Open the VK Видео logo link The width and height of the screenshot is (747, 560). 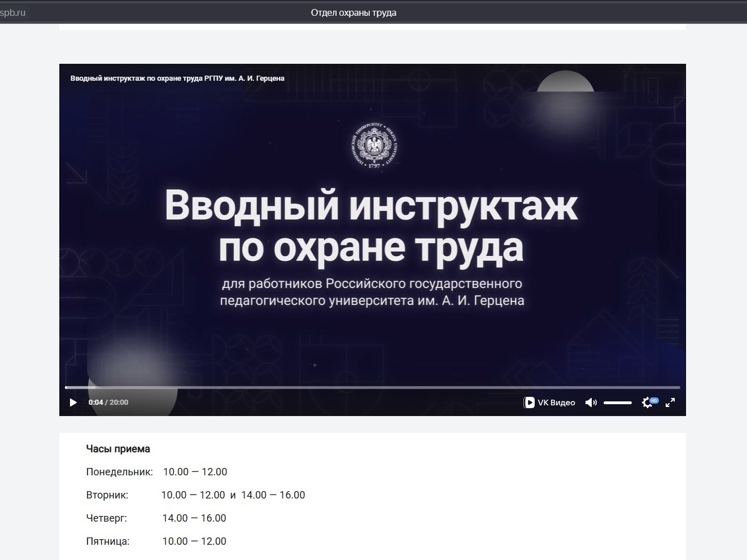coord(549,403)
